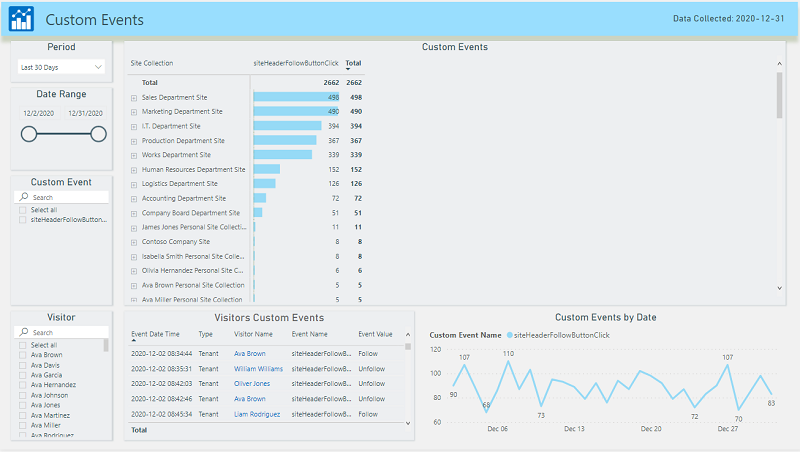Screen dimensions: 800x452
Task: Sort by the Total column header
Action: coord(353,63)
